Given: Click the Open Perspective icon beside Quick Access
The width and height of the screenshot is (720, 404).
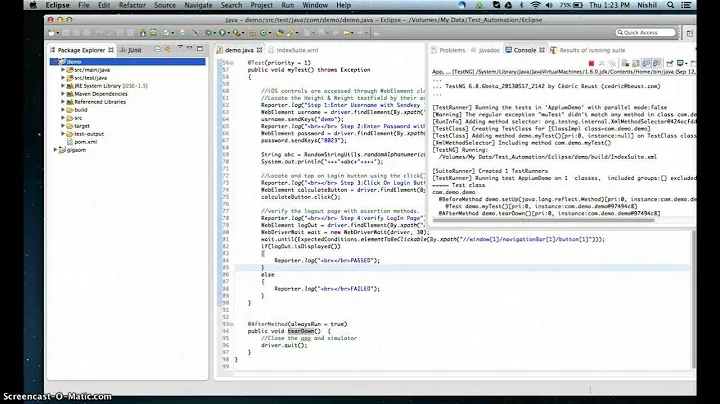Looking at the screenshot, I should (689, 33).
